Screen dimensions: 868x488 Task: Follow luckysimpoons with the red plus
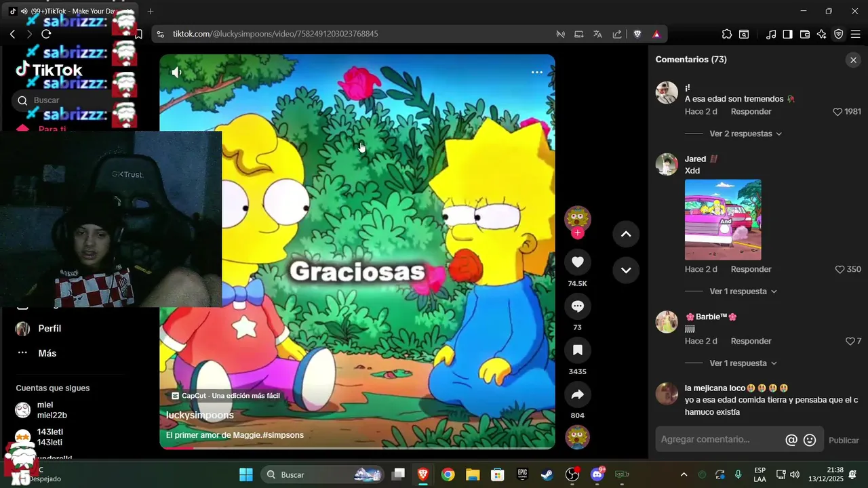(x=578, y=233)
